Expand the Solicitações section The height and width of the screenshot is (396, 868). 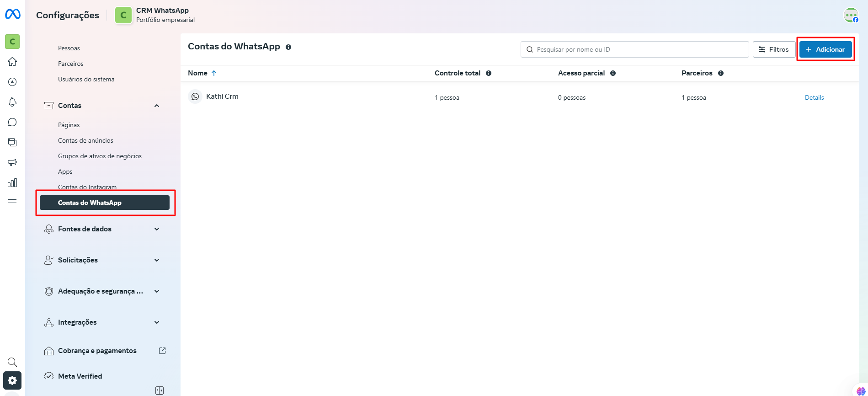[157, 260]
